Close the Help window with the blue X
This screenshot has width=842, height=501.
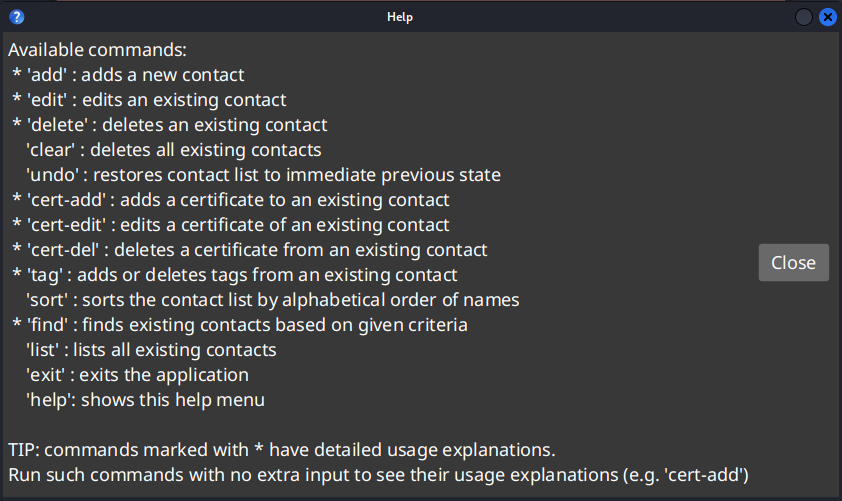point(827,17)
